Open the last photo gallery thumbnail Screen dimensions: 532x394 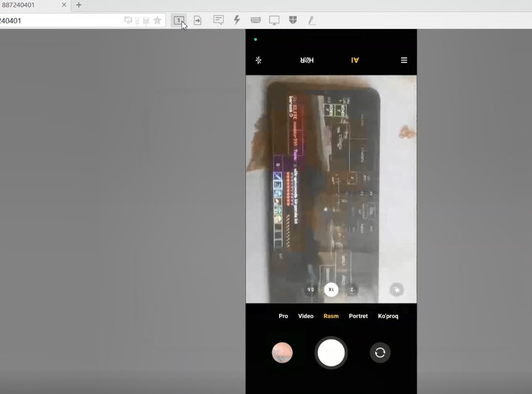pyautogui.click(x=282, y=352)
